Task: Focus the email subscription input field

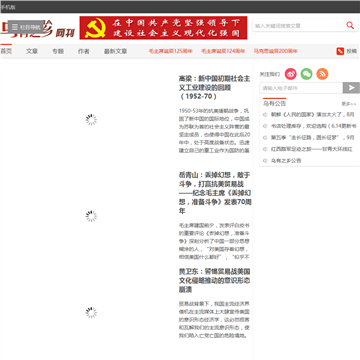Action: pos(301,88)
